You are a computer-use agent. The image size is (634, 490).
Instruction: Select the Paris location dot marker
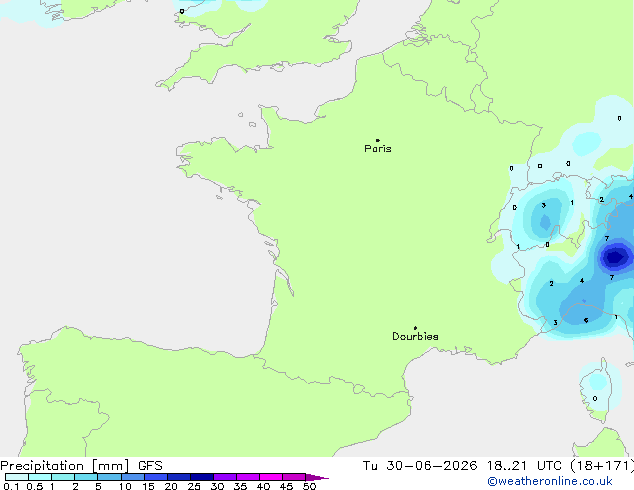tap(378, 140)
